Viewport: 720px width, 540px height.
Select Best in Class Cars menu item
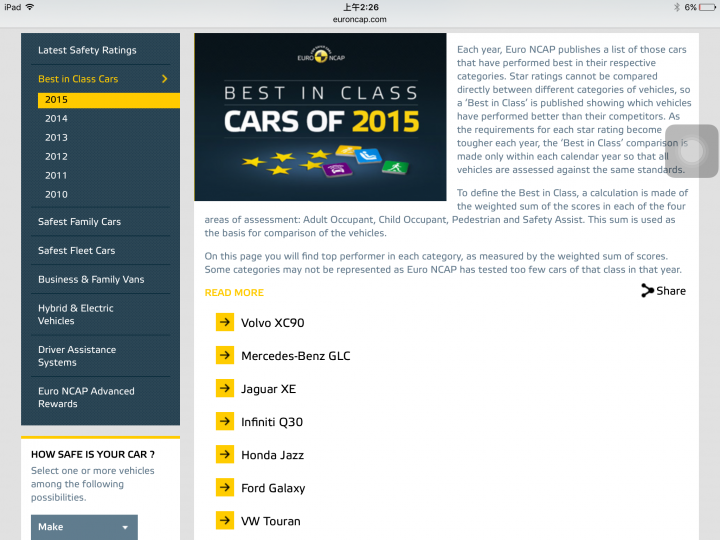click(x=78, y=79)
